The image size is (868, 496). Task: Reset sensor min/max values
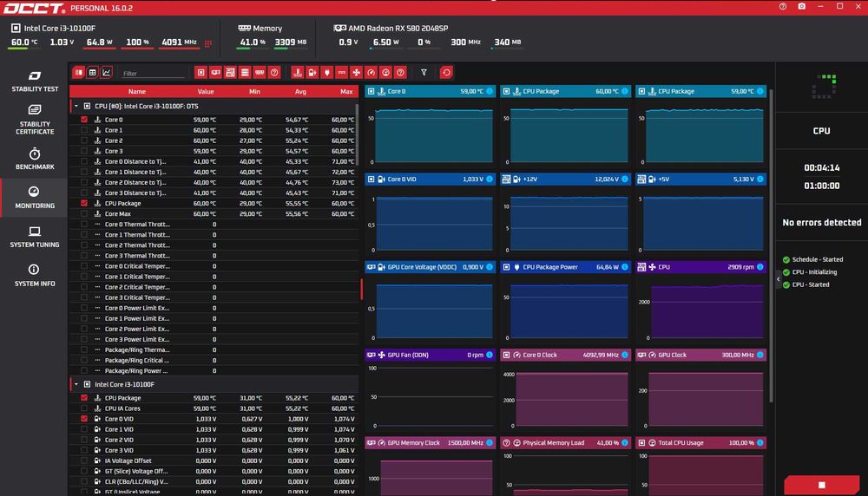pos(446,73)
